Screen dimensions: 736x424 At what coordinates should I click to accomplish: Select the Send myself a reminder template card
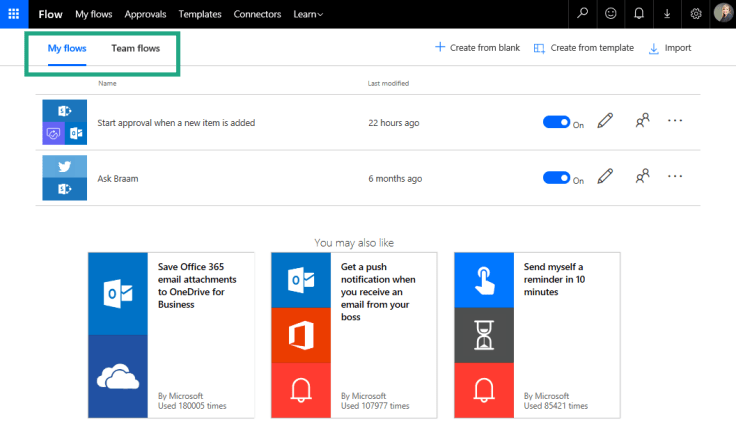coord(537,335)
